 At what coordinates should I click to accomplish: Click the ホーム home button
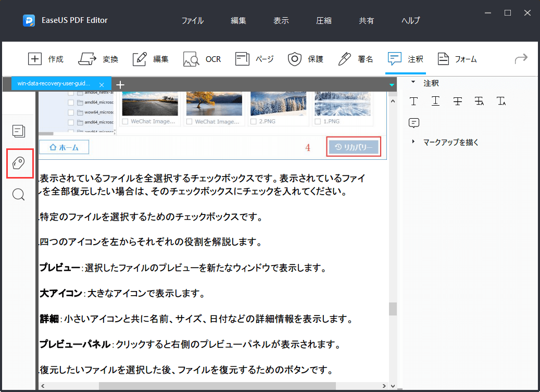click(x=64, y=147)
